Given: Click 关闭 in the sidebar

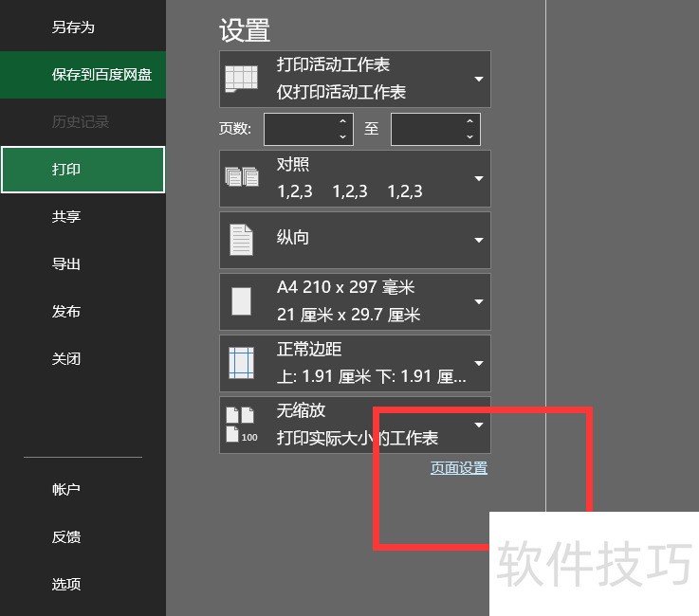Looking at the screenshot, I should pyautogui.click(x=66, y=358).
